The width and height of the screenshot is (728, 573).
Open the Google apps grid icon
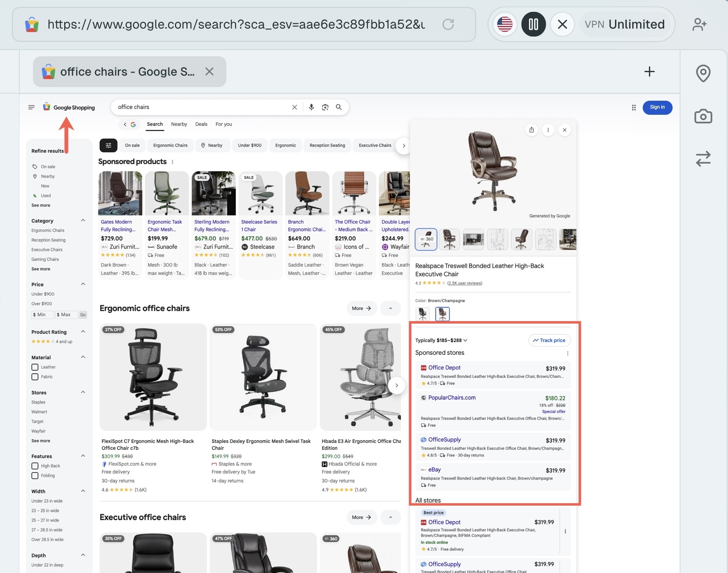(633, 107)
